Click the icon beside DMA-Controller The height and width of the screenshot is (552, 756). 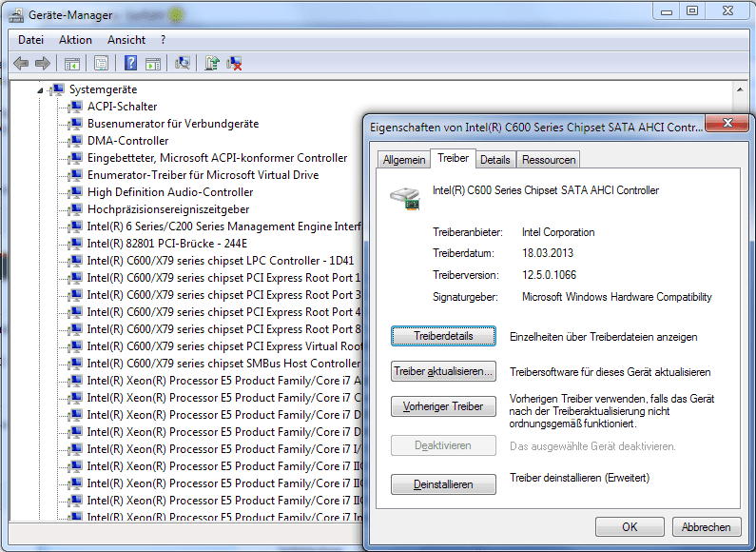75,141
